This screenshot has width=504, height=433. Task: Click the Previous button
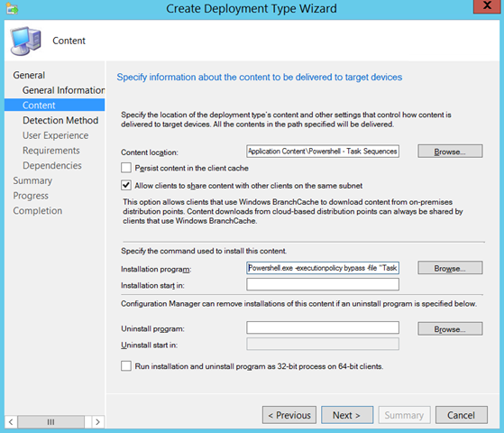click(x=289, y=415)
